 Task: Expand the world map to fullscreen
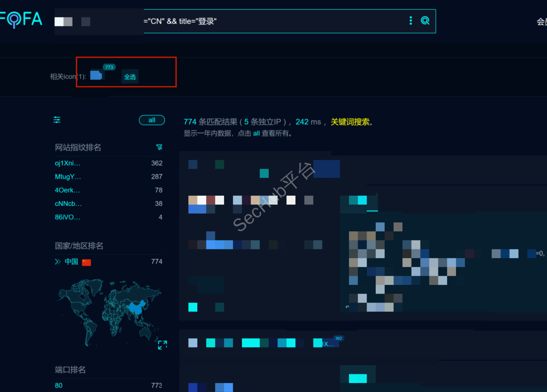[x=162, y=344]
